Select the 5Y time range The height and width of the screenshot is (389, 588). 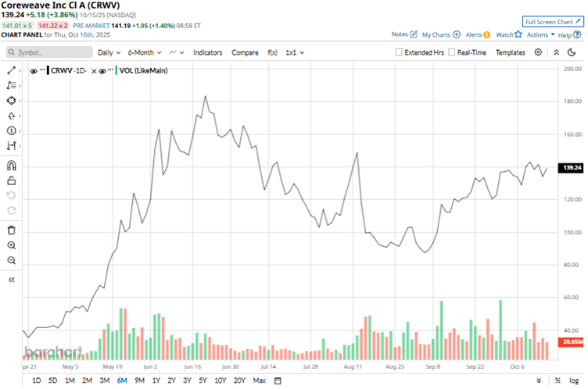click(203, 380)
